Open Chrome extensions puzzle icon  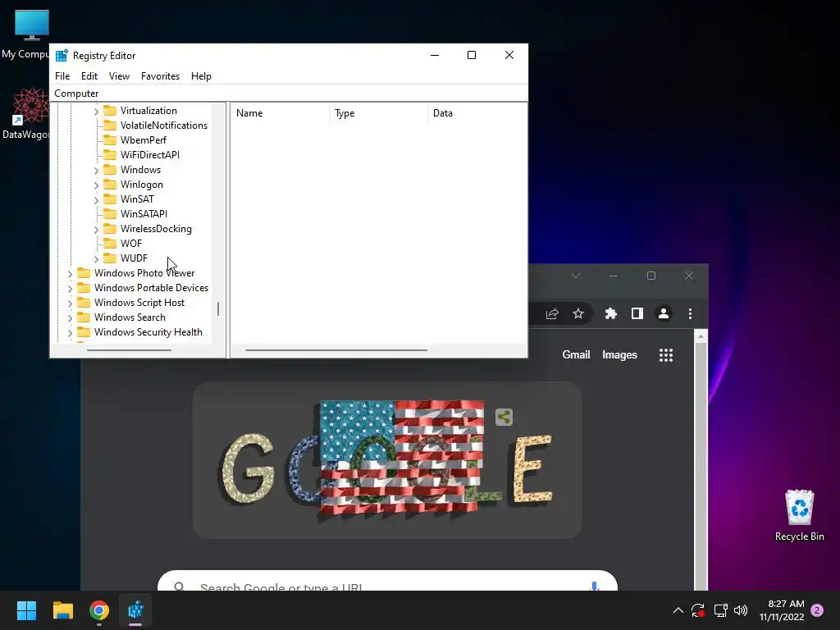pyautogui.click(x=610, y=314)
